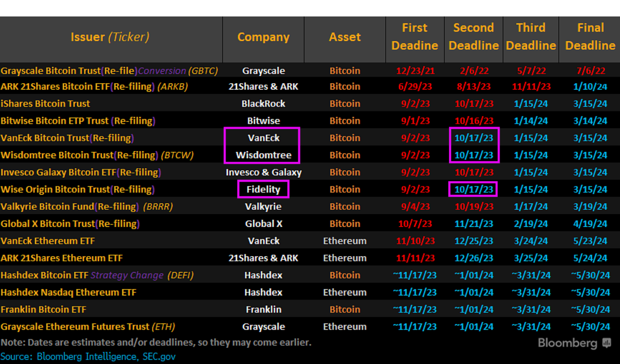This screenshot has height=364, width=620.
Task: Click the '12/23/21' first deadline date
Action: pyautogui.click(x=415, y=71)
